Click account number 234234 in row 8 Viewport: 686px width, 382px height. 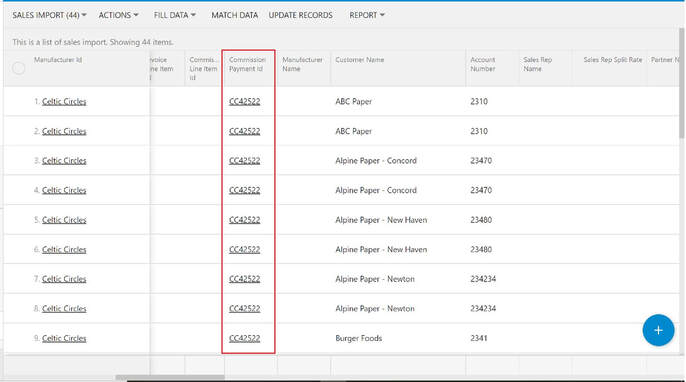point(483,308)
